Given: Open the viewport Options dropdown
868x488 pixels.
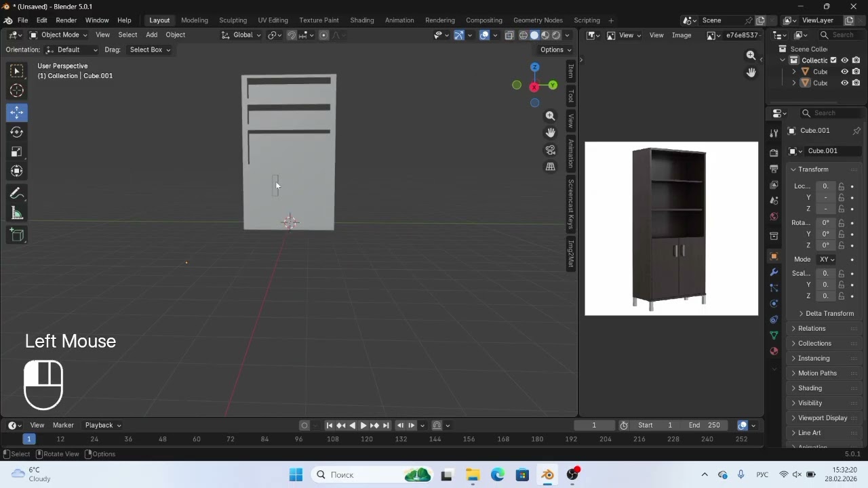Looking at the screenshot, I should click(x=555, y=49).
